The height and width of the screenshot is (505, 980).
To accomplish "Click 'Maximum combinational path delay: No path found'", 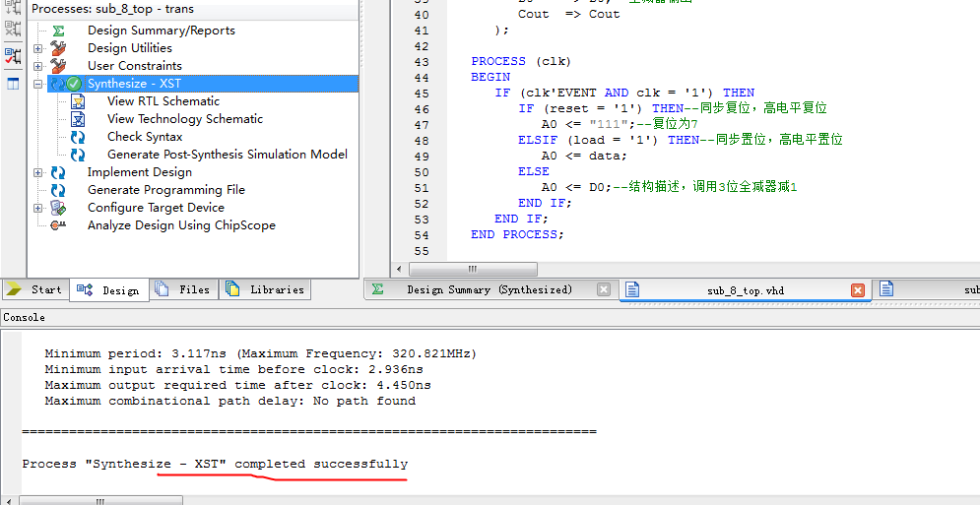I will coord(230,401).
